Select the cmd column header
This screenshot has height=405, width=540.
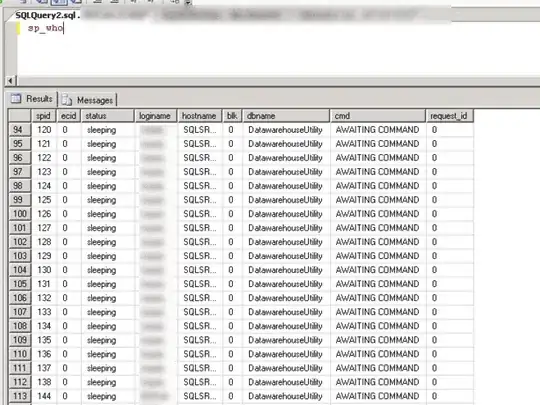pyautogui.click(x=378, y=116)
